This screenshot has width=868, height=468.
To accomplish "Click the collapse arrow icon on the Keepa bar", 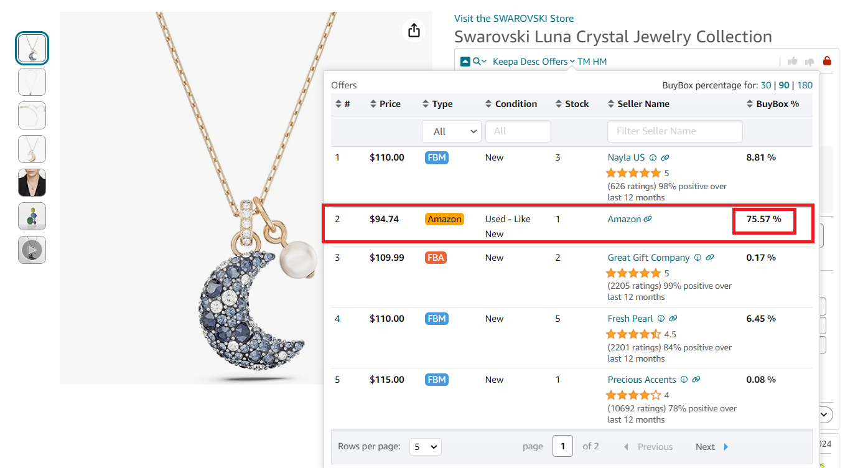I will 465,61.
